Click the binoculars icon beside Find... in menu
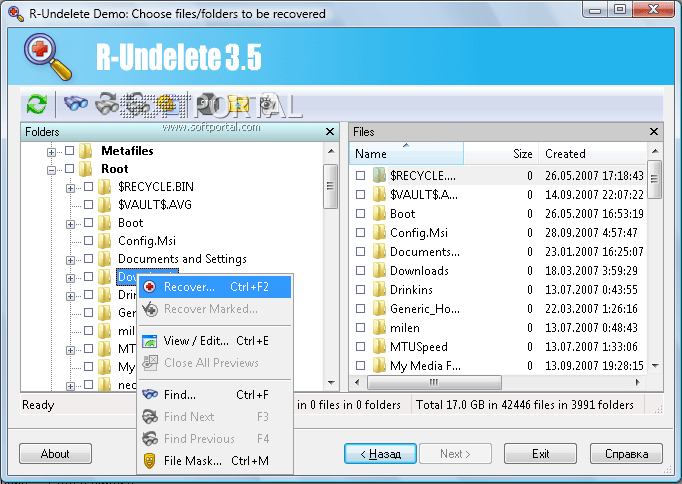Screen dimensions: 682x484 (150, 394)
